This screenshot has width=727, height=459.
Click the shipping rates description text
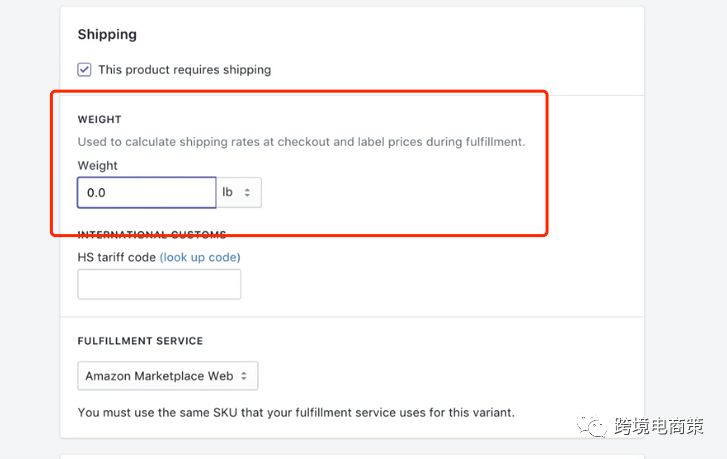[x=301, y=142]
